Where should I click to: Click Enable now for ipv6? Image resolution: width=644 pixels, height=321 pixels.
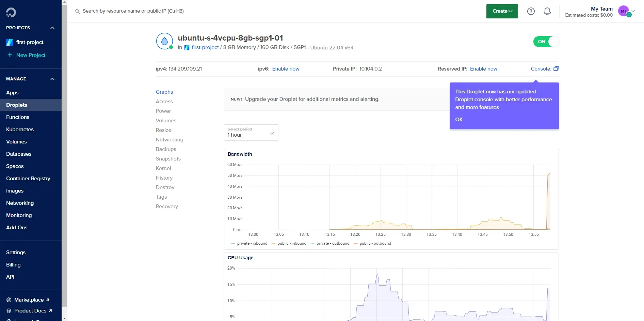click(x=286, y=69)
